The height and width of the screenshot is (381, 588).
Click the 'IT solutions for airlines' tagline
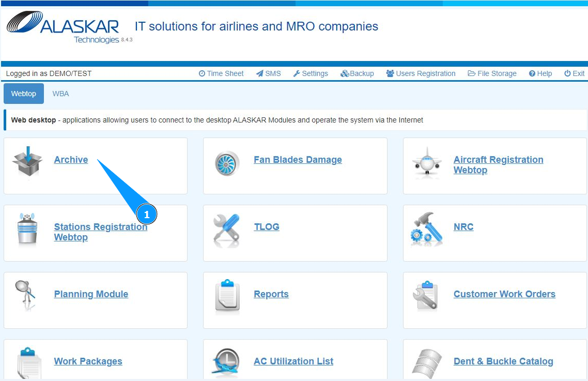(x=256, y=26)
